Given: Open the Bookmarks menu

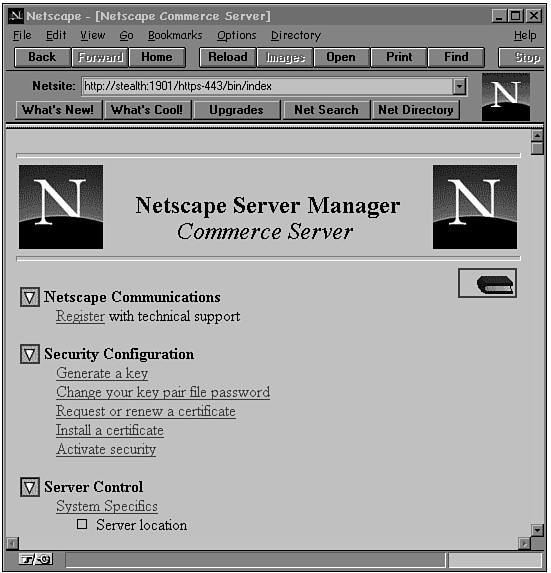Looking at the screenshot, I should click(175, 35).
